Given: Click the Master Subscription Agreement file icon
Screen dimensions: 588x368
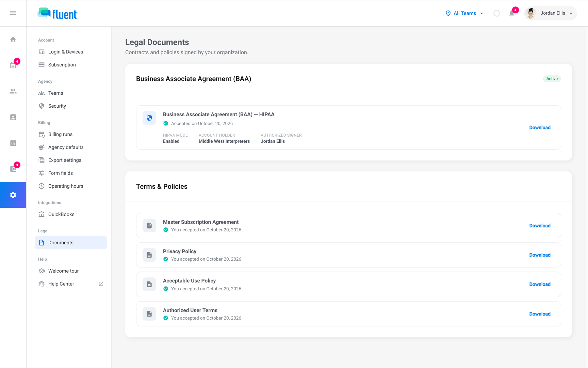Looking at the screenshot, I should (x=149, y=226).
